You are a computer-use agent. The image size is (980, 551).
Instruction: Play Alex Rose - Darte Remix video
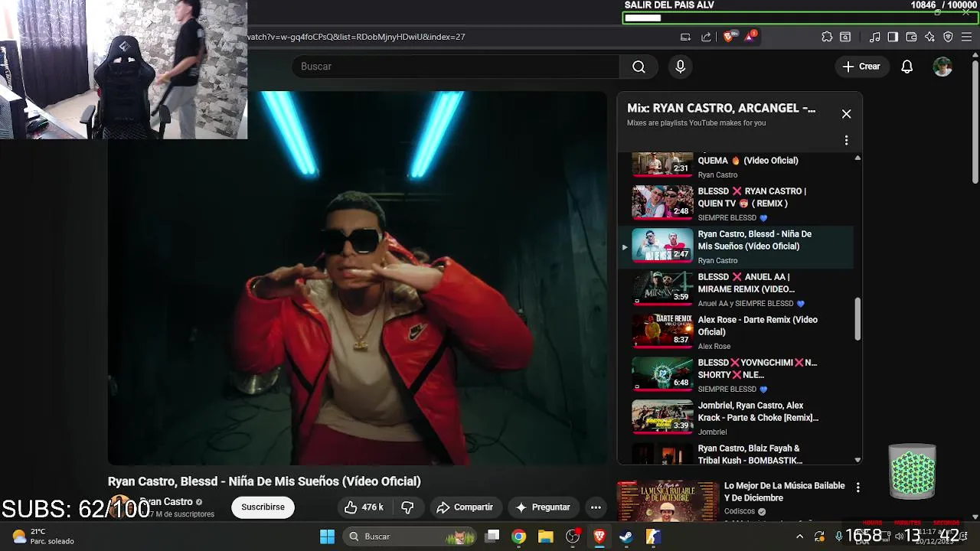click(735, 332)
